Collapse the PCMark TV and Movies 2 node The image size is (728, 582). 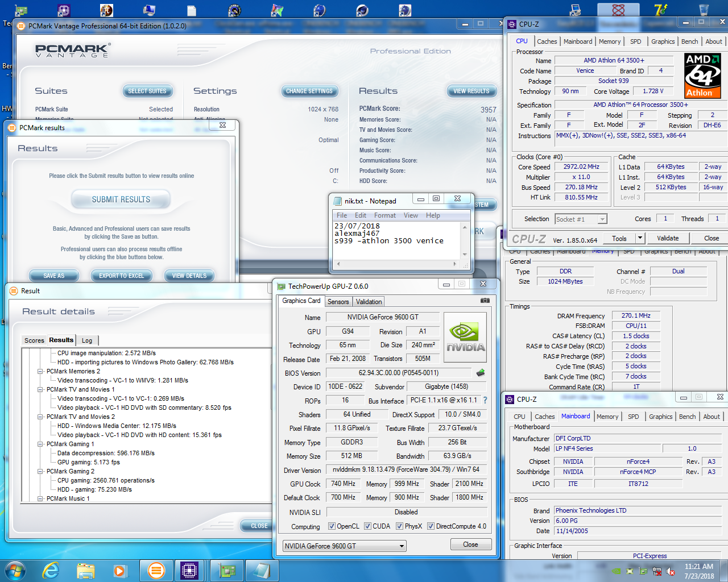coord(40,417)
